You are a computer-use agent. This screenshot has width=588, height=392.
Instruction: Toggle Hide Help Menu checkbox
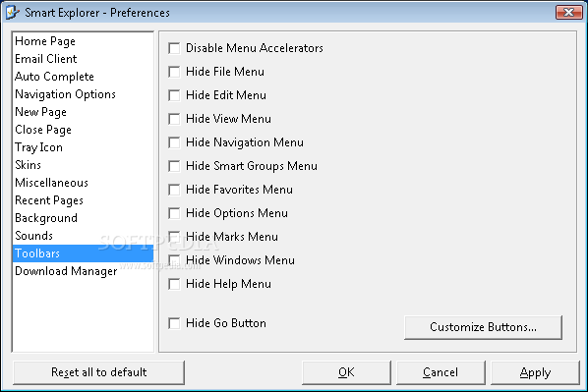pyautogui.click(x=174, y=284)
